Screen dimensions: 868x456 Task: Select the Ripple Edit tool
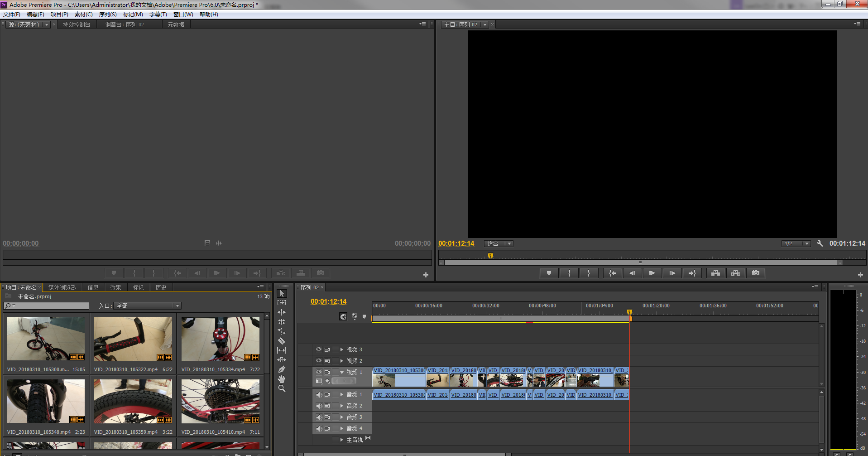coord(282,312)
